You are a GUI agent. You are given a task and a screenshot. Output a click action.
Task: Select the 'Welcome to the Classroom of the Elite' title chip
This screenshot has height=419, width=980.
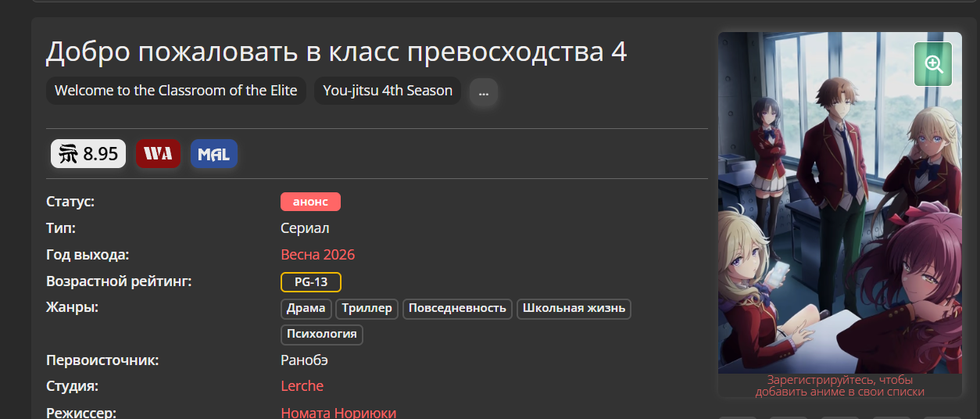[176, 91]
